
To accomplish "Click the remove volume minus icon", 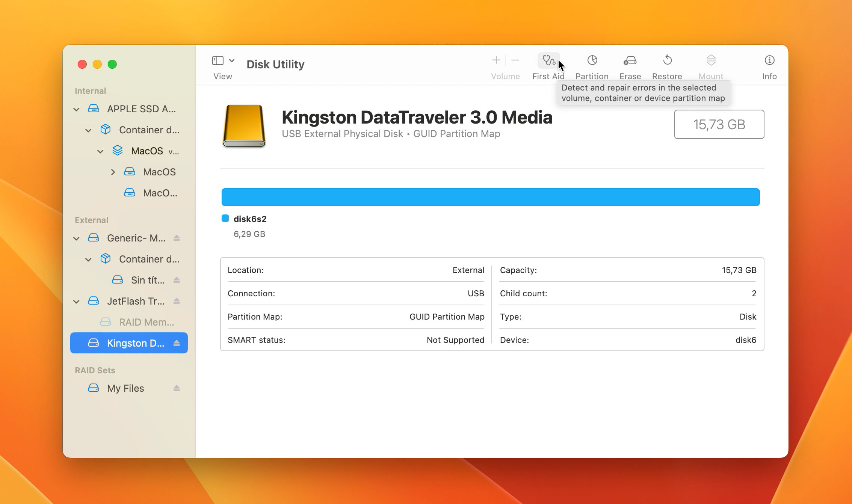I will (515, 60).
